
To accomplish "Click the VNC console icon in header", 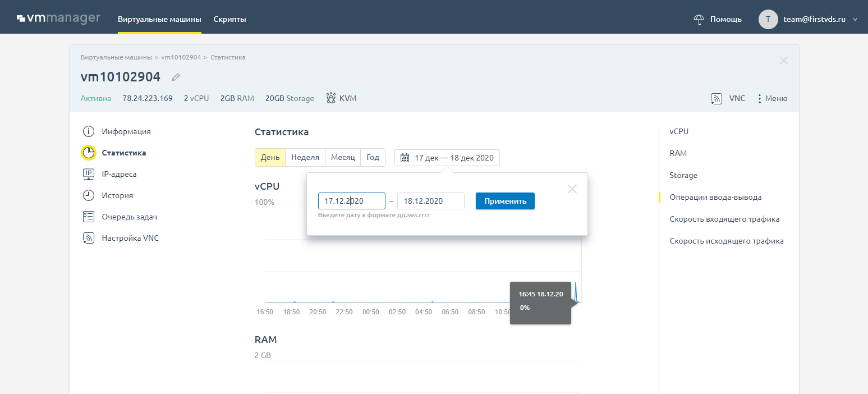I will click(716, 98).
